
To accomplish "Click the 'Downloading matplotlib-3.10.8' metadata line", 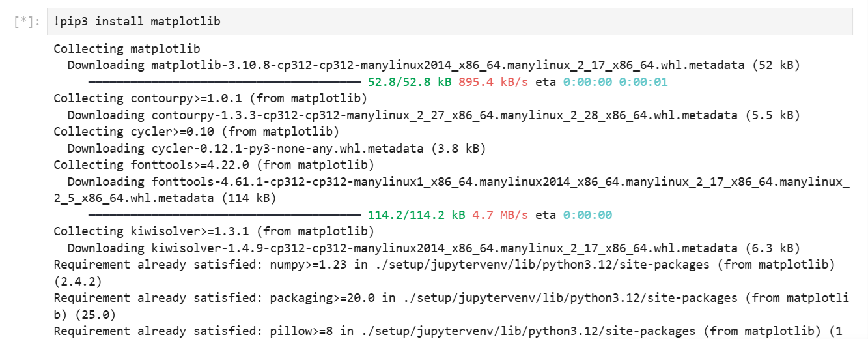I will click(434, 65).
